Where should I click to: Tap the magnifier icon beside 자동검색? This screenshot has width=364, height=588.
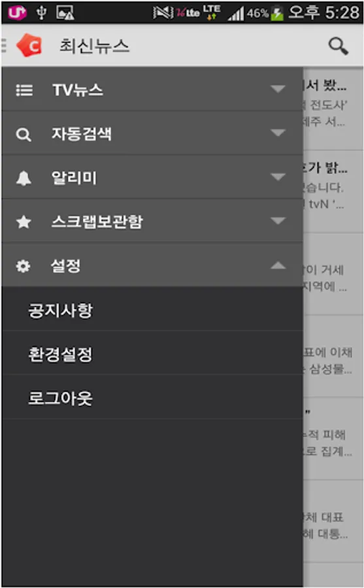pos(24,134)
